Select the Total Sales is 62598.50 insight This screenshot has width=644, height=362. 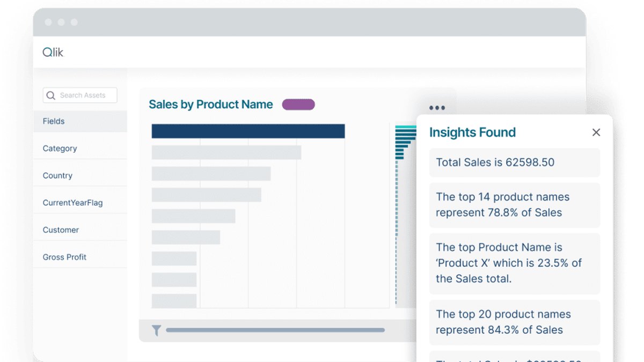515,162
